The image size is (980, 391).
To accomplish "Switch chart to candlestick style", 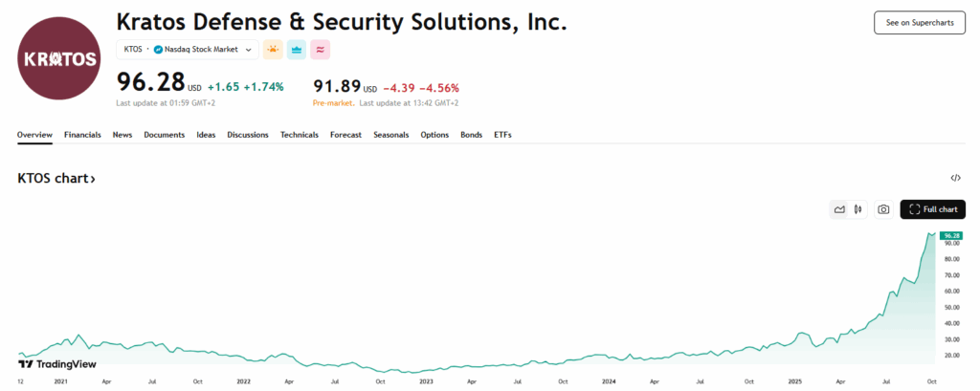I will pos(857,209).
